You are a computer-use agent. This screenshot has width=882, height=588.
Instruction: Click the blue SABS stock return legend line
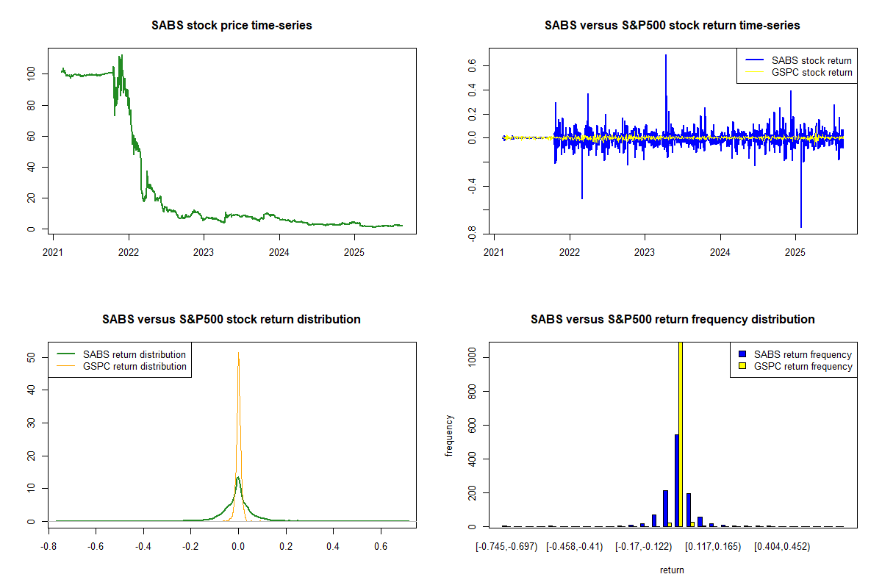coord(753,60)
